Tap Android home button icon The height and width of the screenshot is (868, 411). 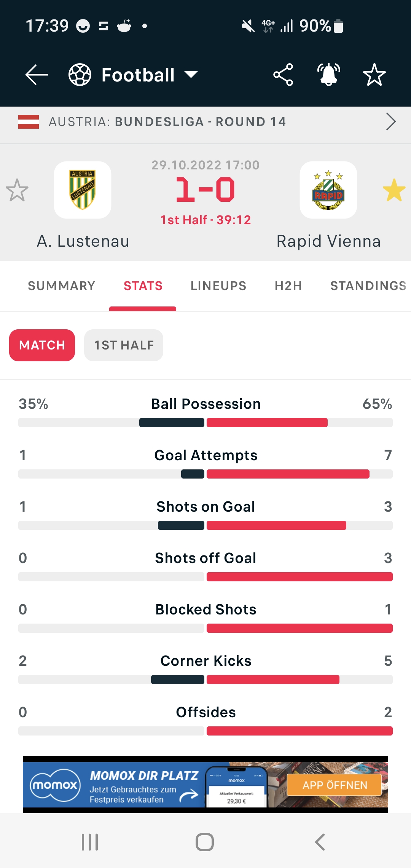point(205,842)
